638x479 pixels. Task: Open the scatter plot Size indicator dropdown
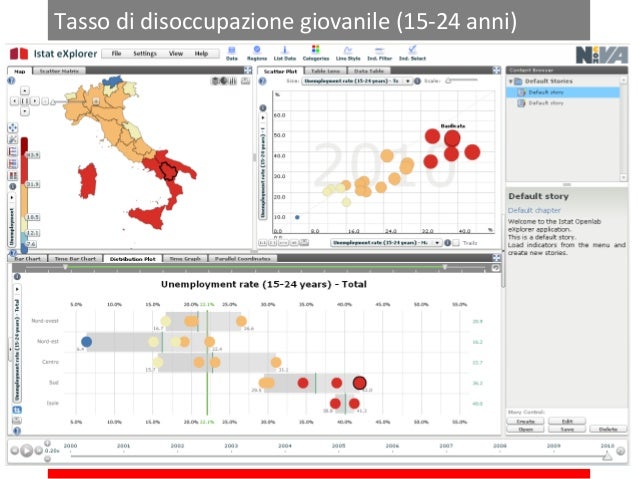coord(357,81)
